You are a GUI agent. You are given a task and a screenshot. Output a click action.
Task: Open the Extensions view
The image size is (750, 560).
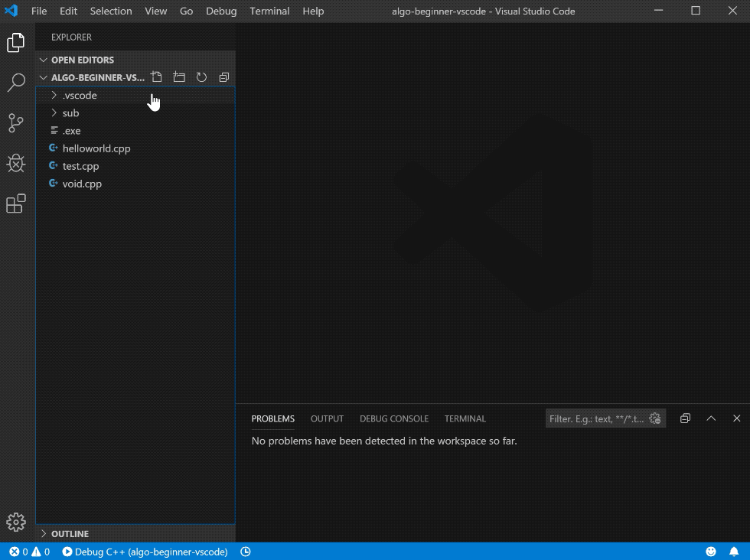click(x=16, y=203)
